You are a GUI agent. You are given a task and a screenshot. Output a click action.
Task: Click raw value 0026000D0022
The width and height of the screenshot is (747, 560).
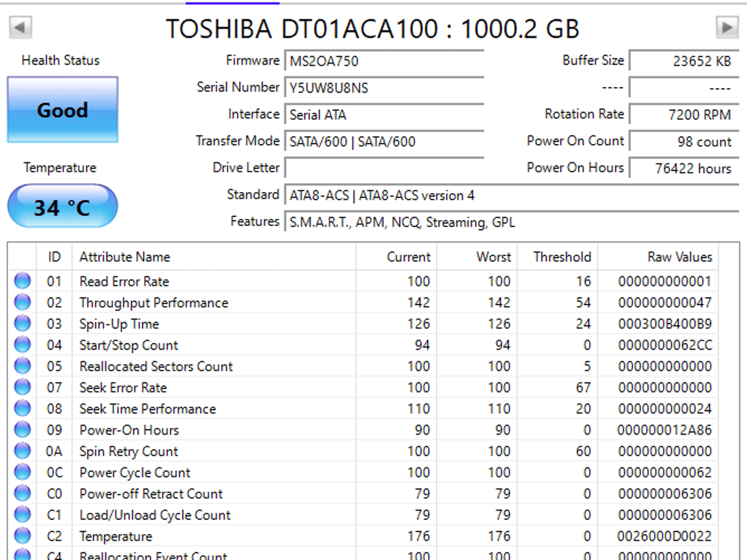pos(665,536)
